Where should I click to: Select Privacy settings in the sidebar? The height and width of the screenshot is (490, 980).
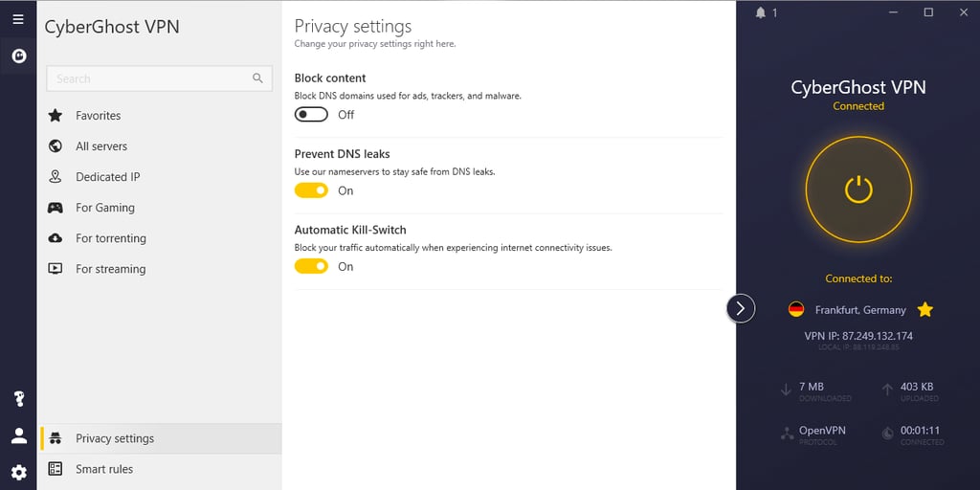161,438
